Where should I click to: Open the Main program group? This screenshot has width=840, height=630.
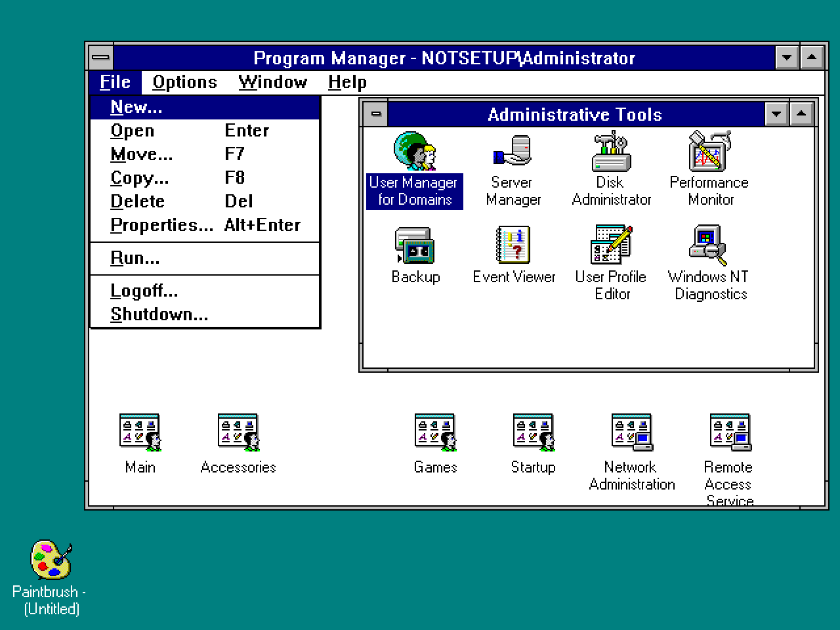[x=139, y=432]
